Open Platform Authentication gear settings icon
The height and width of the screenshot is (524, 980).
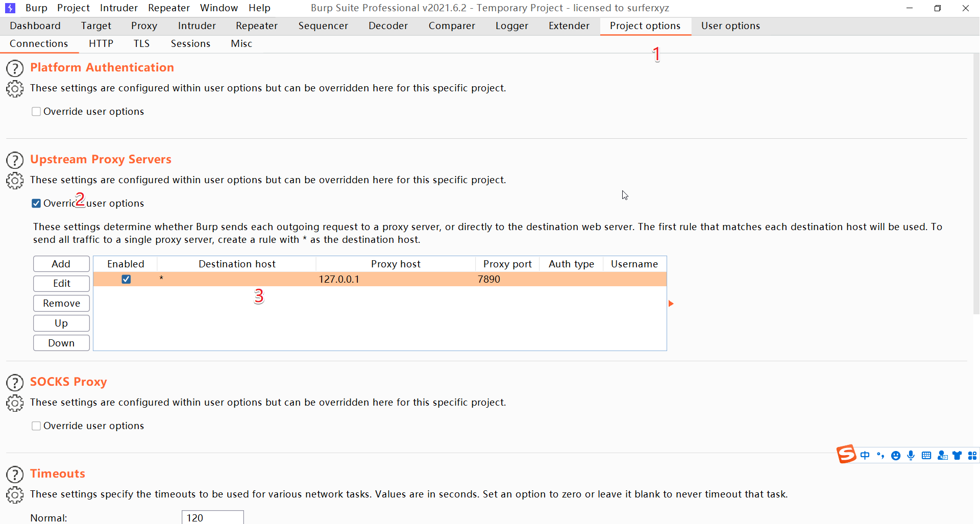pyautogui.click(x=15, y=89)
